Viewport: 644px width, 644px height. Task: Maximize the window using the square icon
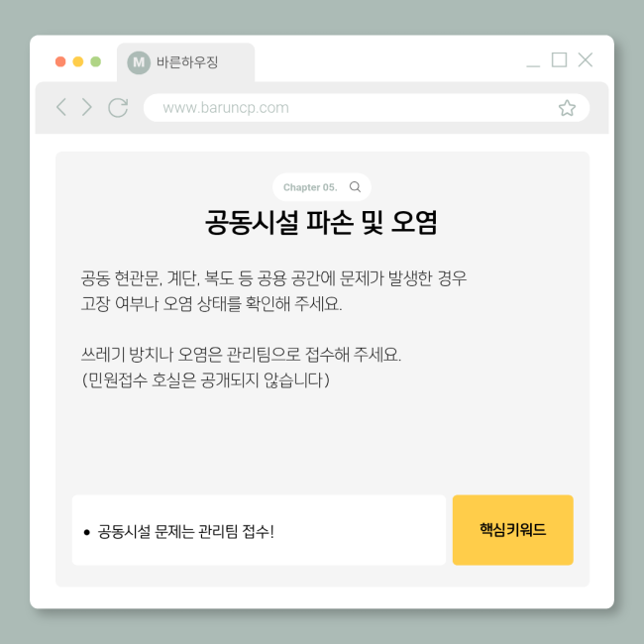point(559,60)
